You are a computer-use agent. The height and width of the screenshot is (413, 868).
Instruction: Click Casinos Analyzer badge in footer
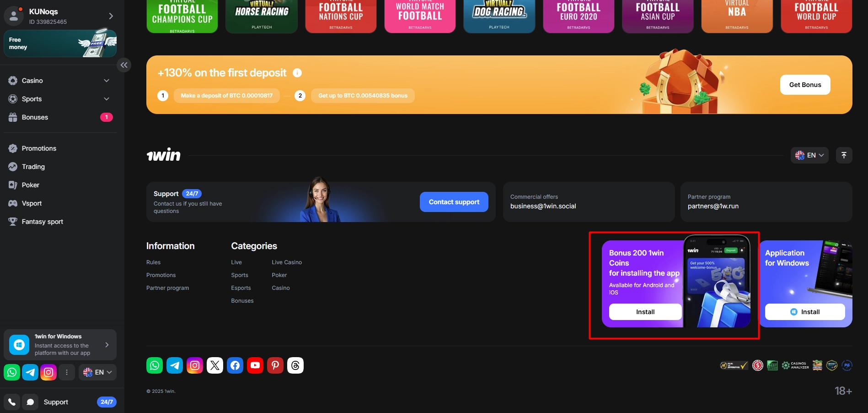pyautogui.click(x=795, y=365)
